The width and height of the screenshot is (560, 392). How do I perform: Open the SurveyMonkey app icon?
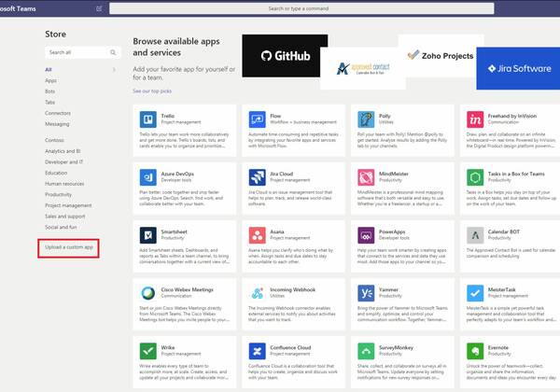(x=366, y=351)
